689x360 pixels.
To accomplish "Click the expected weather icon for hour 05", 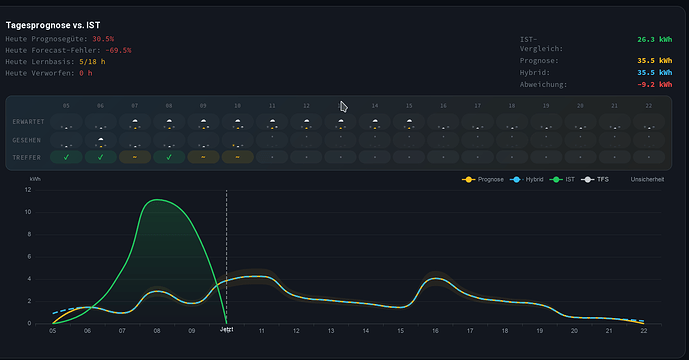I will click(x=66, y=122).
